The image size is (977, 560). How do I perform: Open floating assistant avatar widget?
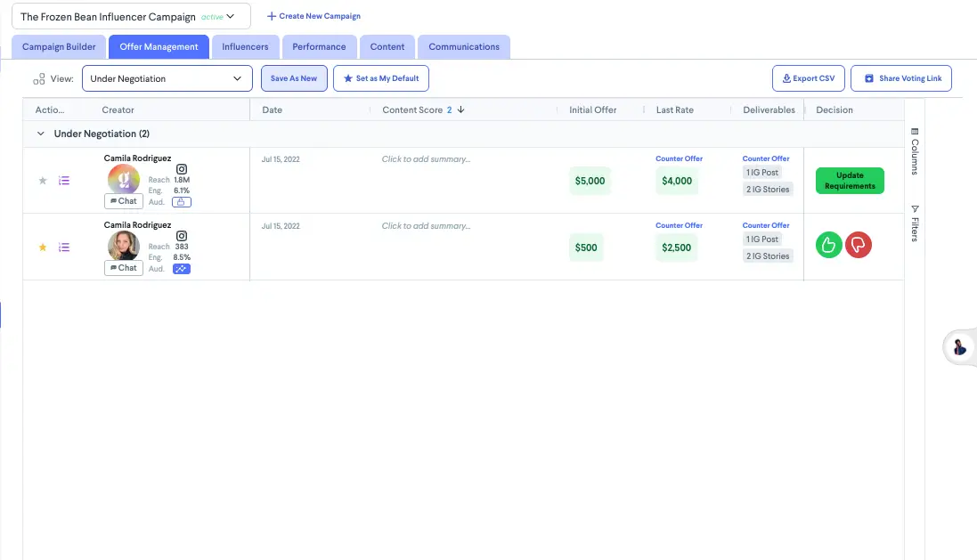pos(959,347)
